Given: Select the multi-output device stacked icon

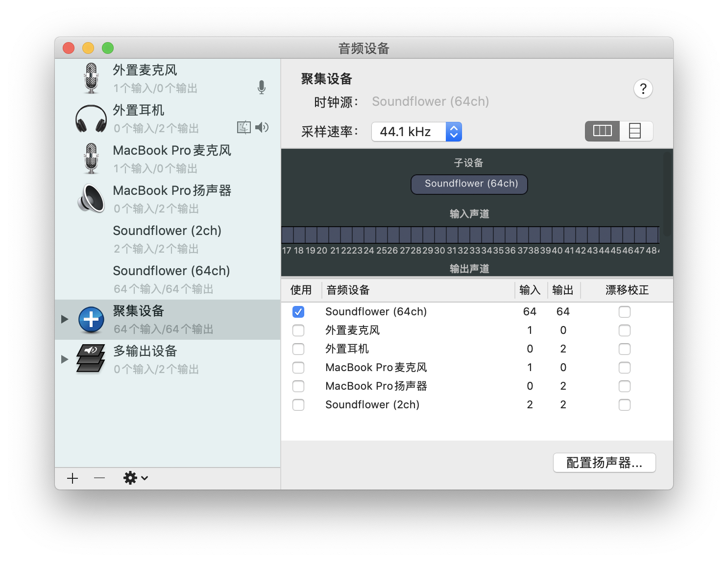Looking at the screenshot, I should pos(91,359).
